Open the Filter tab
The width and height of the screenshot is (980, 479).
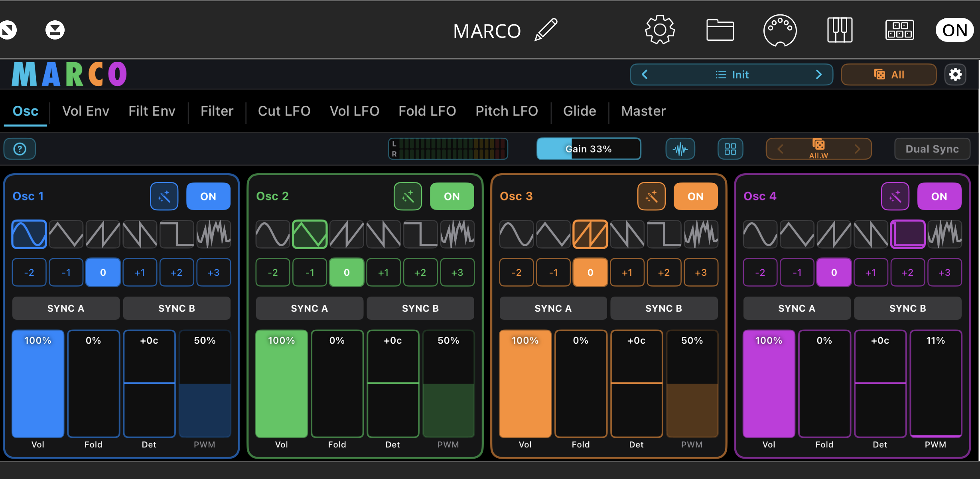217,111
